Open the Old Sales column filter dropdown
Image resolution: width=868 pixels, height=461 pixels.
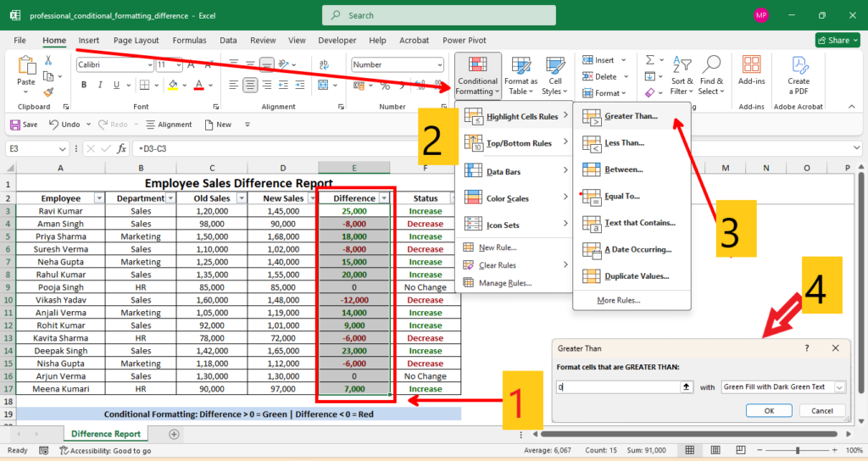[242, 198]
